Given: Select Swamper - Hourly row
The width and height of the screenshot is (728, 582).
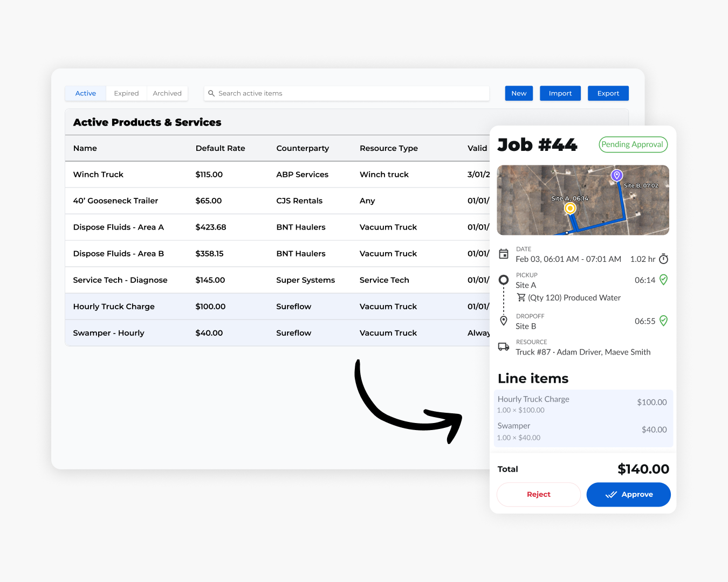Looking at the screenshot, I should 277,332.
